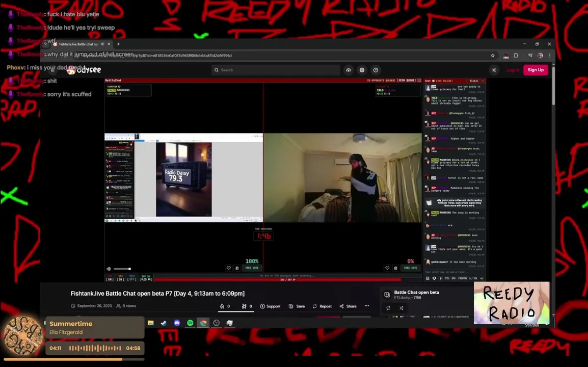Toggle playlist loop icon
The width and height of the screenshot is (588, 367).
tap(388, 308)
